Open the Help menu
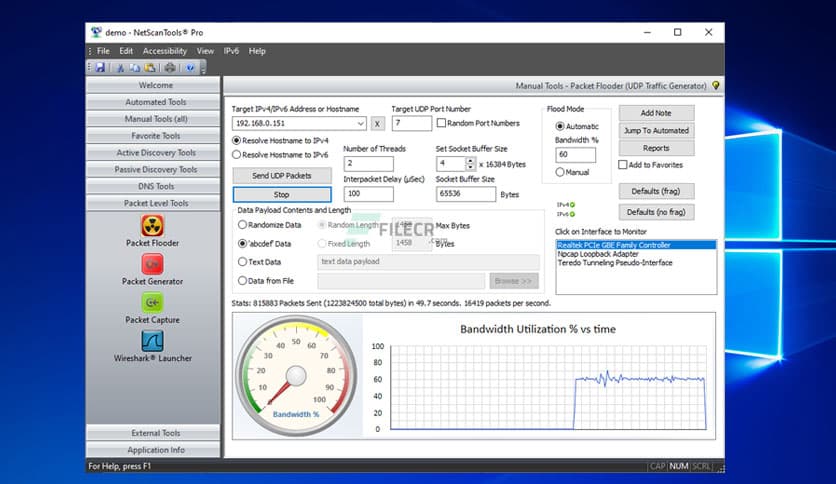Screen dimensions: 836x484 pyautogui.click(x=257, y=51)
